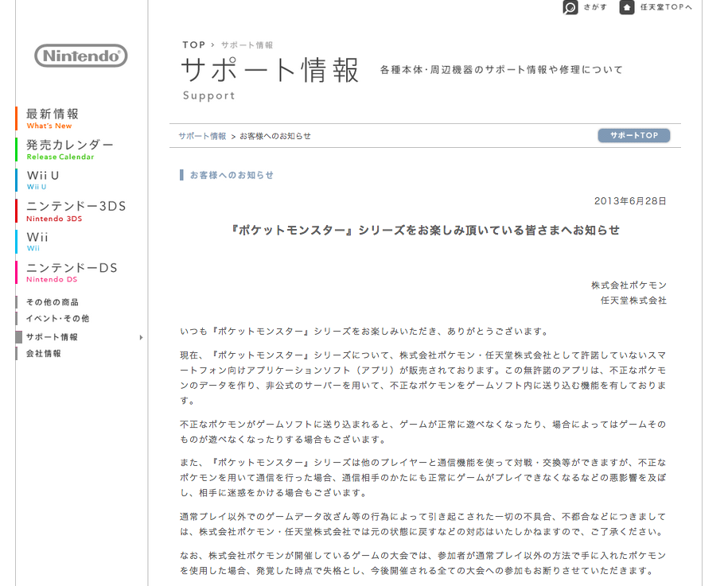This screenshot has width=728, height=586.
Task: Click paragraph starting 不正なポケモンがゲームソフト
Action: coord(423,432)
